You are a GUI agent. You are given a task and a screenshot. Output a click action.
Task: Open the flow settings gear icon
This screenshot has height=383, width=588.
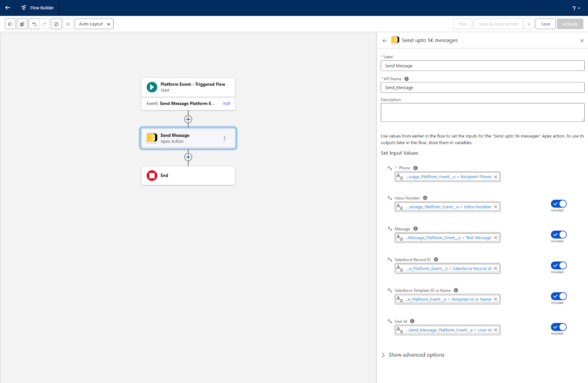click(x=68, y=24)
